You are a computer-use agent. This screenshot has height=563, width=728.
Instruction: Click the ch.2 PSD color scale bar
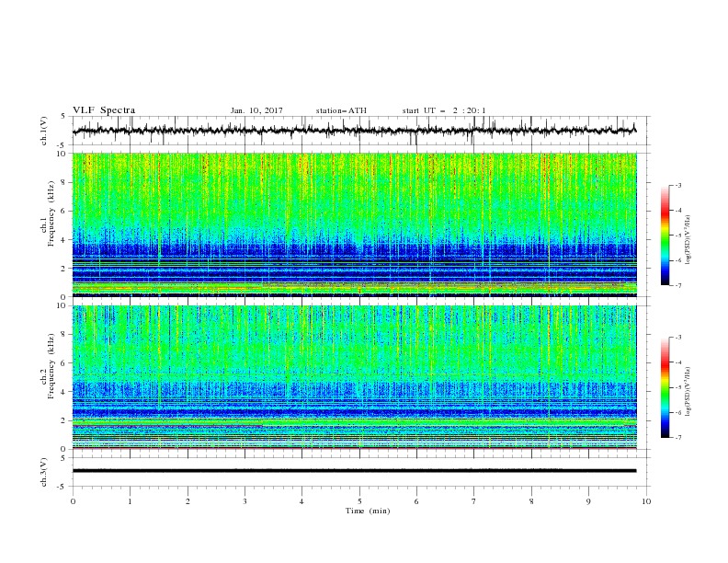point(665,387)
